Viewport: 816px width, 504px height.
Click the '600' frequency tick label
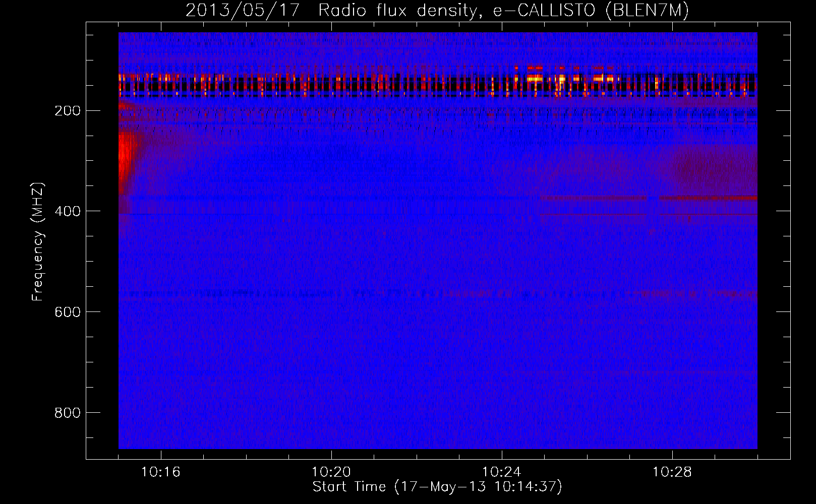click(67, 312)
